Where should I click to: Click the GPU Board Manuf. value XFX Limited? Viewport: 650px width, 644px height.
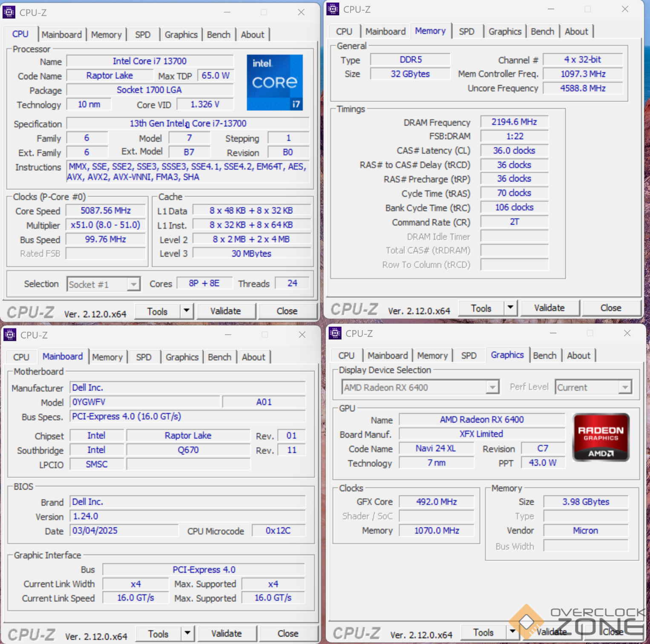[482, 434]
